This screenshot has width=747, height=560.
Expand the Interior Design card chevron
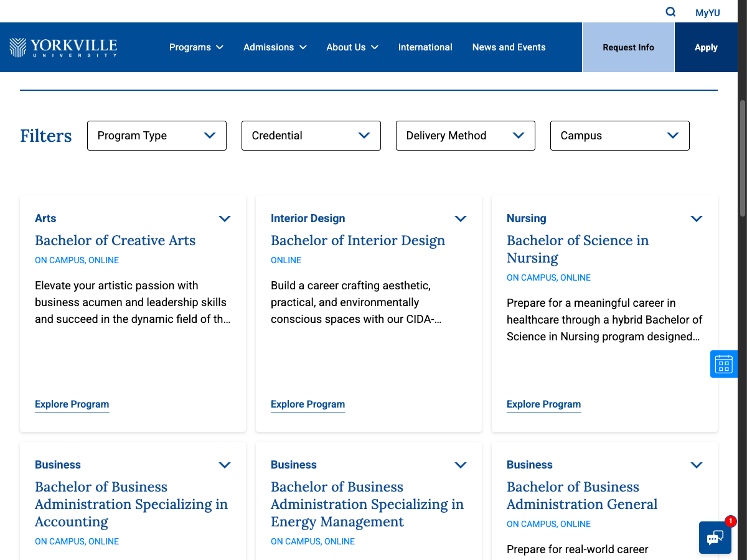click(461, 218)
